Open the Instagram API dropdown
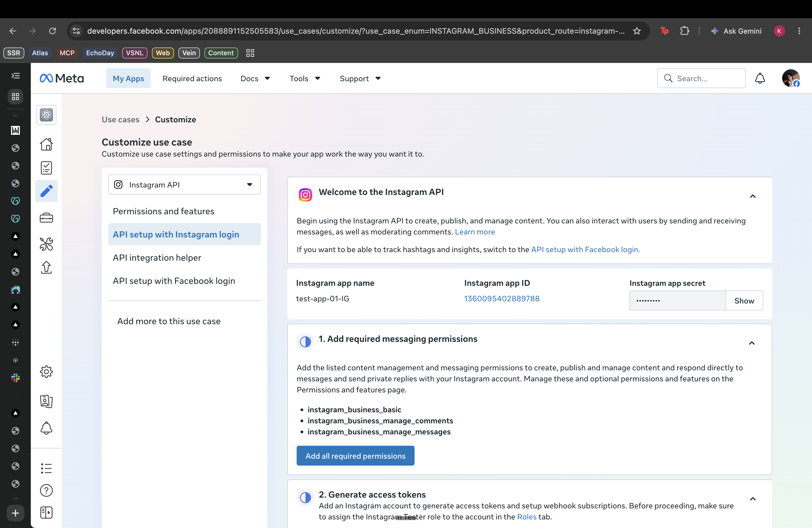The image size is (812, 528). pyautogui.click(x=184, y=184)
